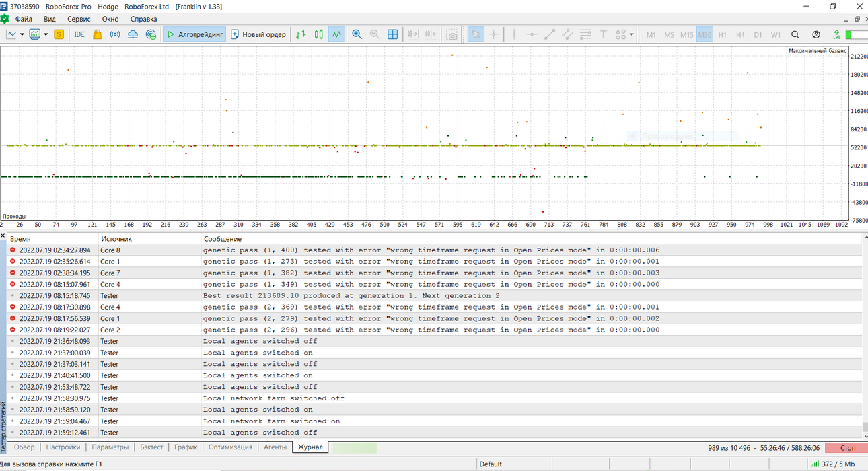Open the Market shopping bag icon
Screen dimensions: 868x471
97,34
